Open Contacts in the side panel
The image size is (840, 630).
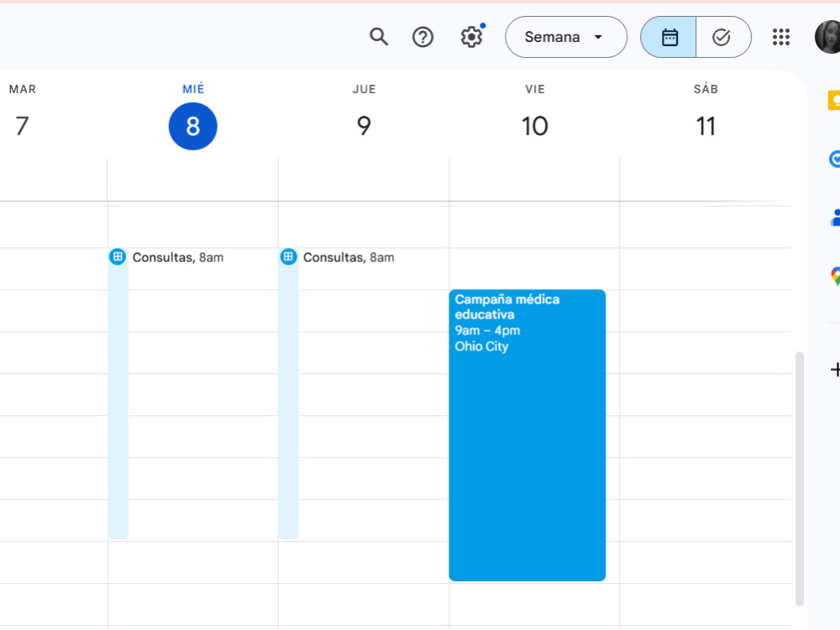pos(835,218)
